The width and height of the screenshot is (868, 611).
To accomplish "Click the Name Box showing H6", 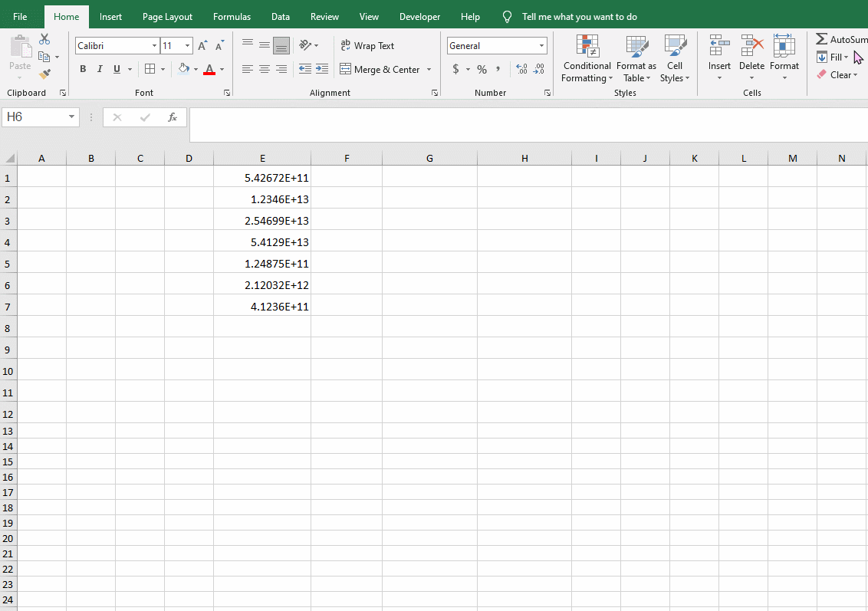I will click(41, 117).
